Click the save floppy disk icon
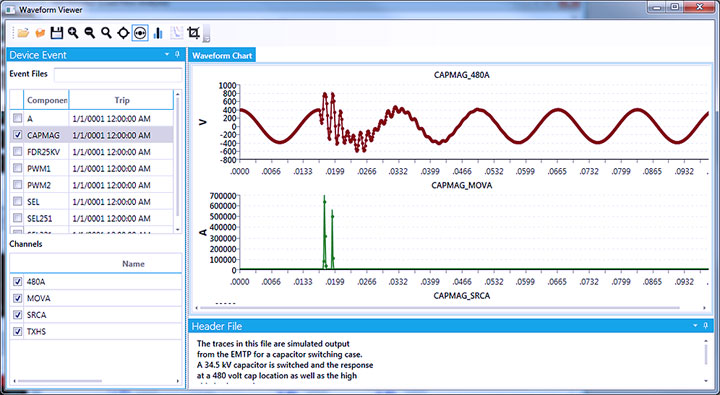 tap(56, 33)
